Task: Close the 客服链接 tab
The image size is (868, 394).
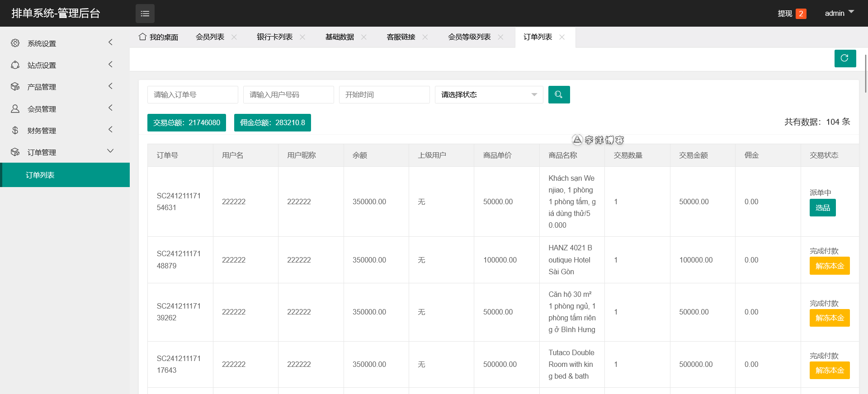Action: pyautogui.click(x=425, y=37)
